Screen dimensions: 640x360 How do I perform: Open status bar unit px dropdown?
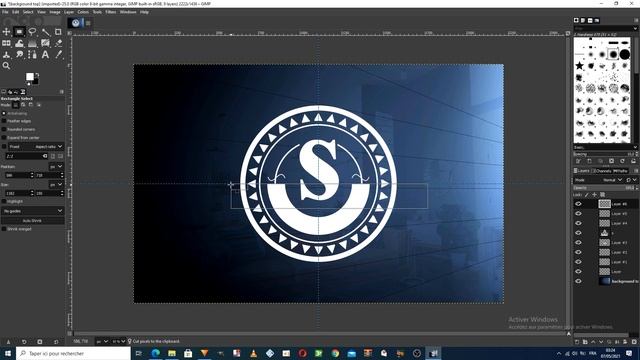point(102,341)
